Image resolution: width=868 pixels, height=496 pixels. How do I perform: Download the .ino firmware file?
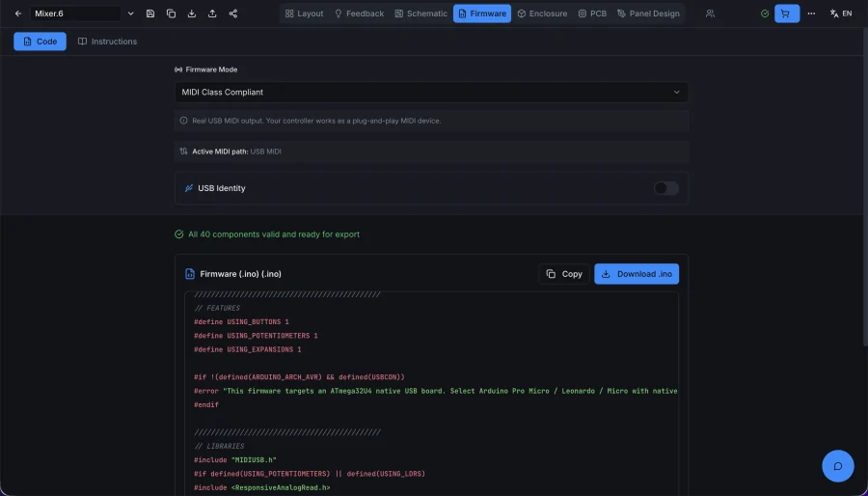coord(637,274)
